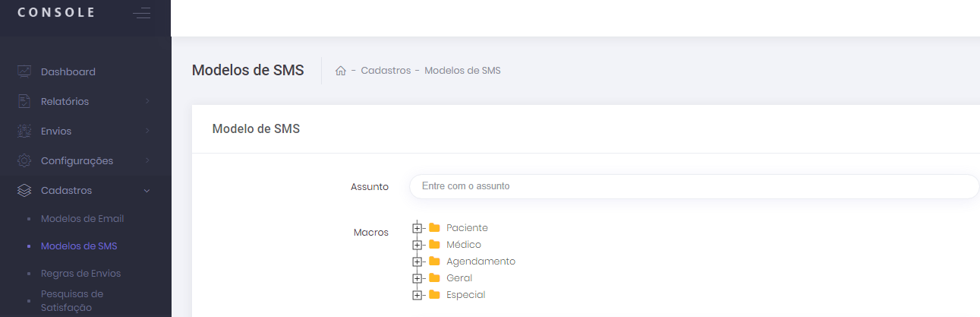Toggle the sidebar with hamburger icon
Viewport: 980px width, 317px height.
pyautogui.click(x=141, y=13)
